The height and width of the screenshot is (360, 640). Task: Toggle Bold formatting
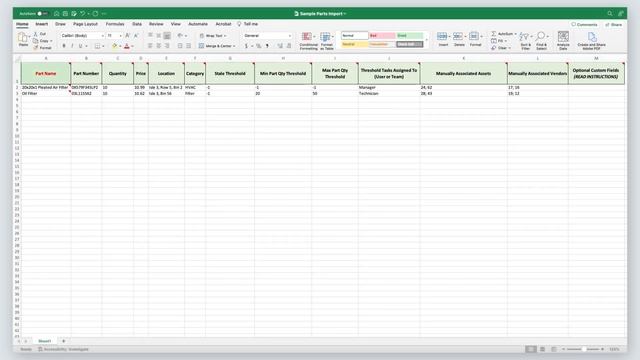tap(64, 46)
